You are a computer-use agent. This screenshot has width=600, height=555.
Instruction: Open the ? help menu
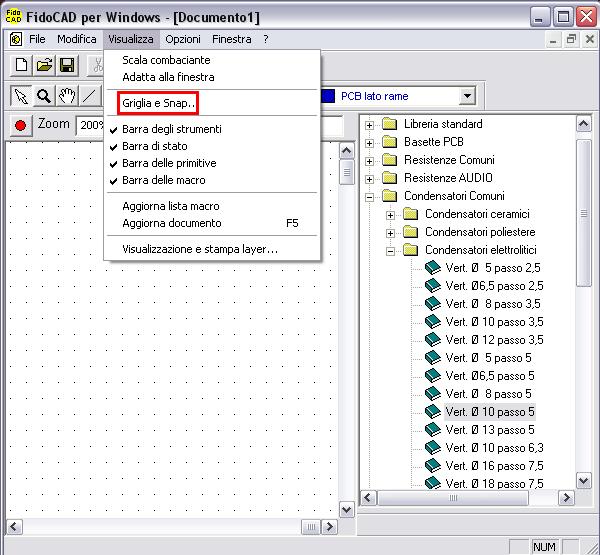click(266, 39)
